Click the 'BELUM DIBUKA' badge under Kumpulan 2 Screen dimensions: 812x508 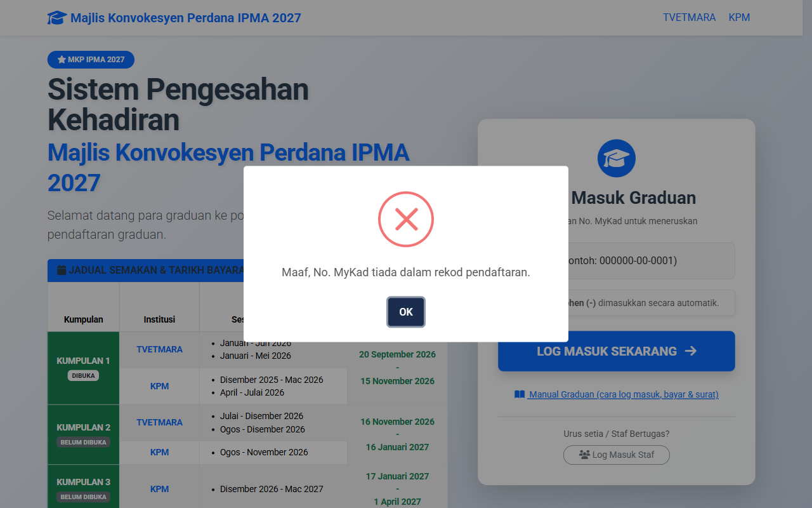click(x=83, y=442)
